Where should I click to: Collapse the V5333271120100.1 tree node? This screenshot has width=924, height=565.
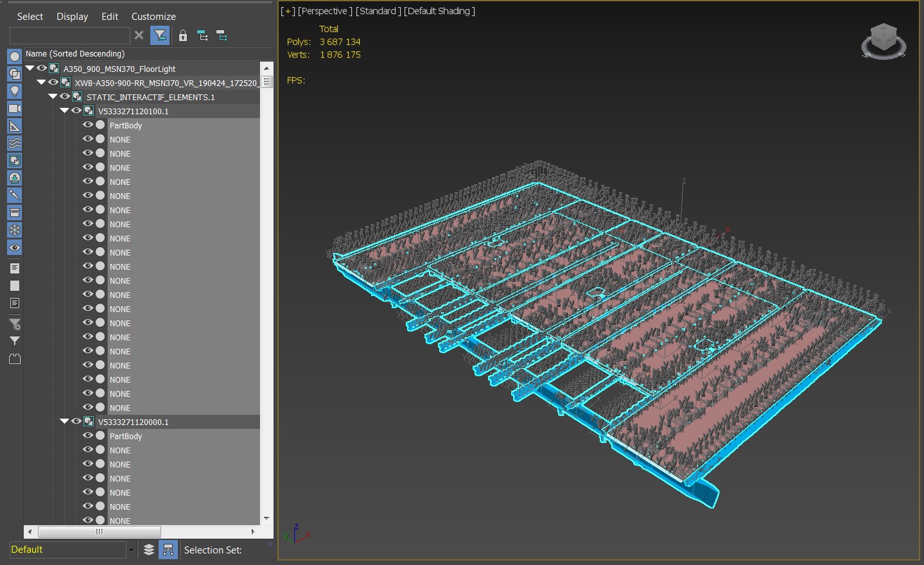point(64,110)
